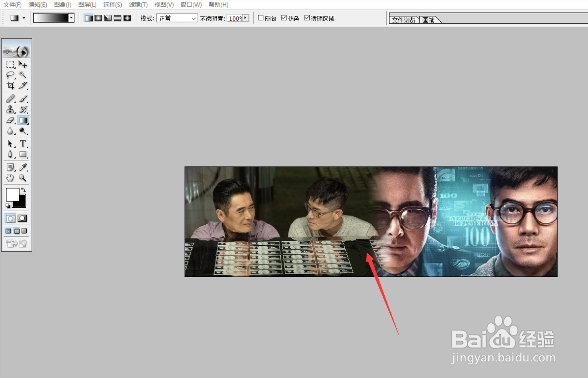Image resolution: width=588 pixels, height=378 pixels.
Task: Select the Eyedropper tool
Action: coord(23,167)
